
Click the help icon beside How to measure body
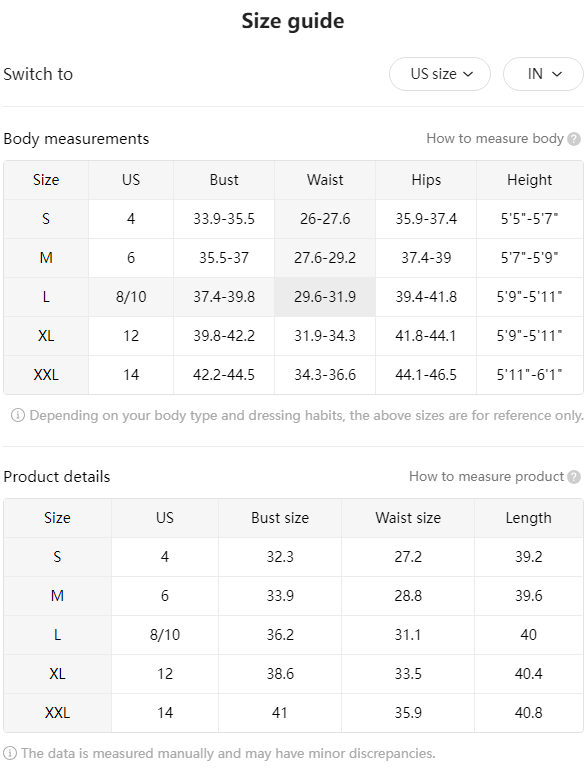click(x=574, y=139)
